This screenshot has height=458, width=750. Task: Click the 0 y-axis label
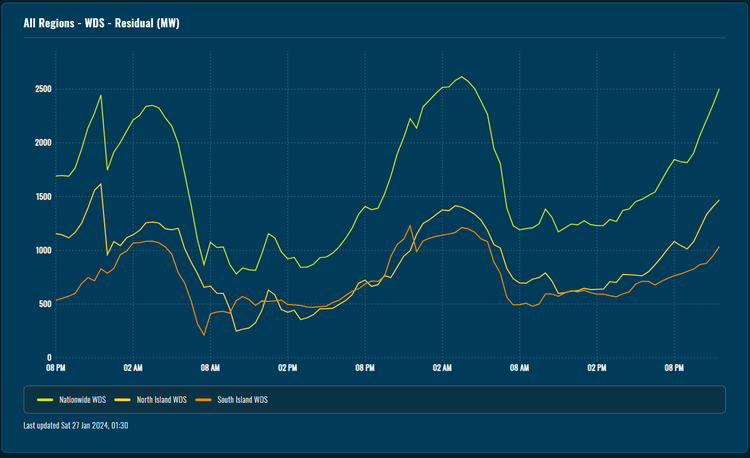click(47, 357)
